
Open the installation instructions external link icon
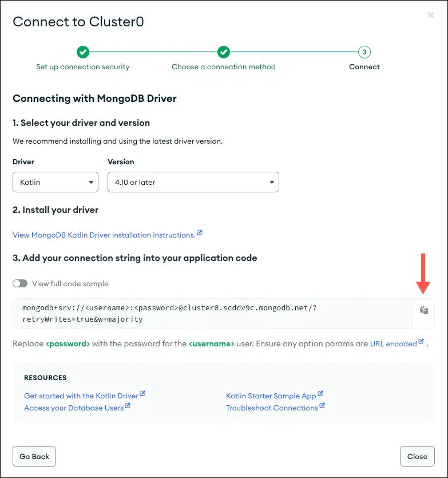(x=199, y=232)
